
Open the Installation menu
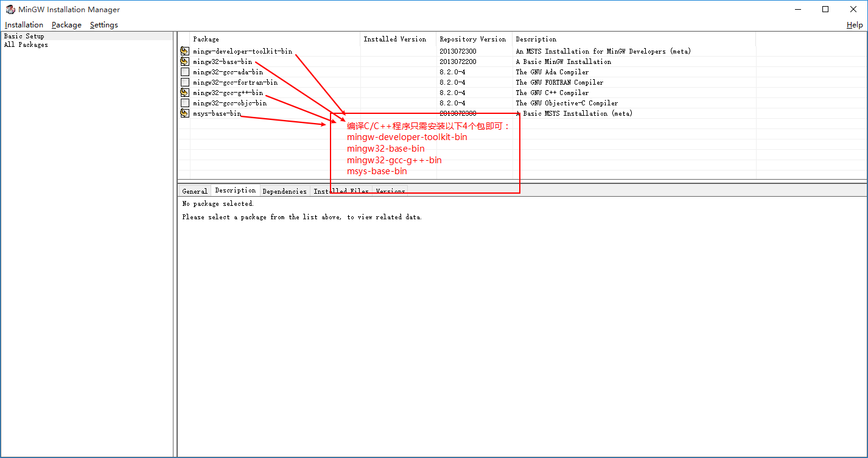point(24,24)
